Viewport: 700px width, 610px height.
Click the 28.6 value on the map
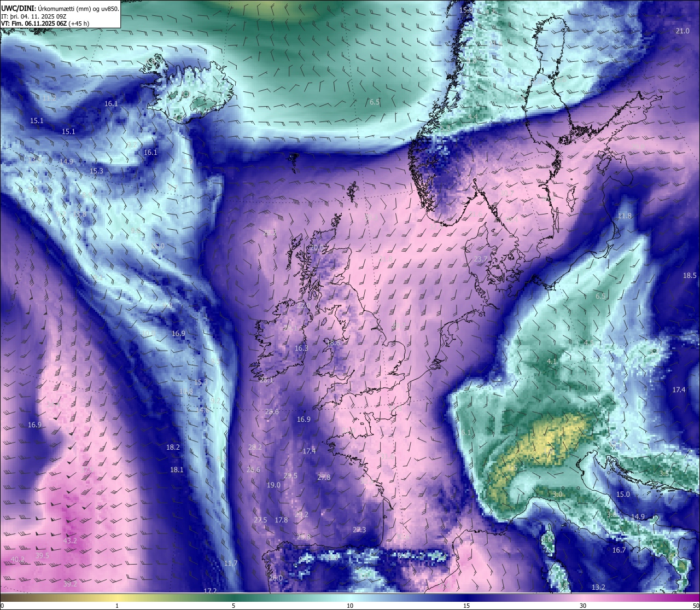(x=272, y=411)
